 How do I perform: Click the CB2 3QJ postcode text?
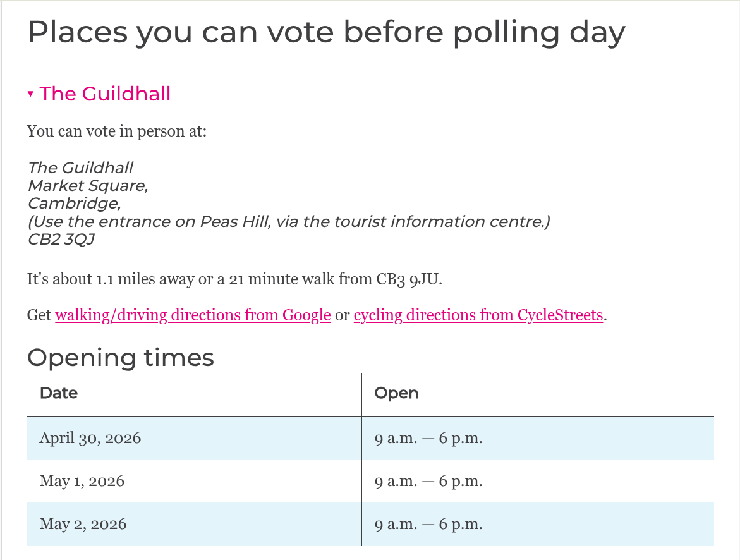click(x=61, y=240)
